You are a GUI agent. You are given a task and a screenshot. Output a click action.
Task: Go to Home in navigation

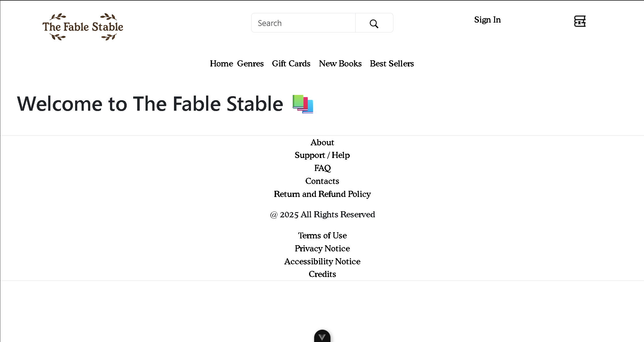[221, 64]
